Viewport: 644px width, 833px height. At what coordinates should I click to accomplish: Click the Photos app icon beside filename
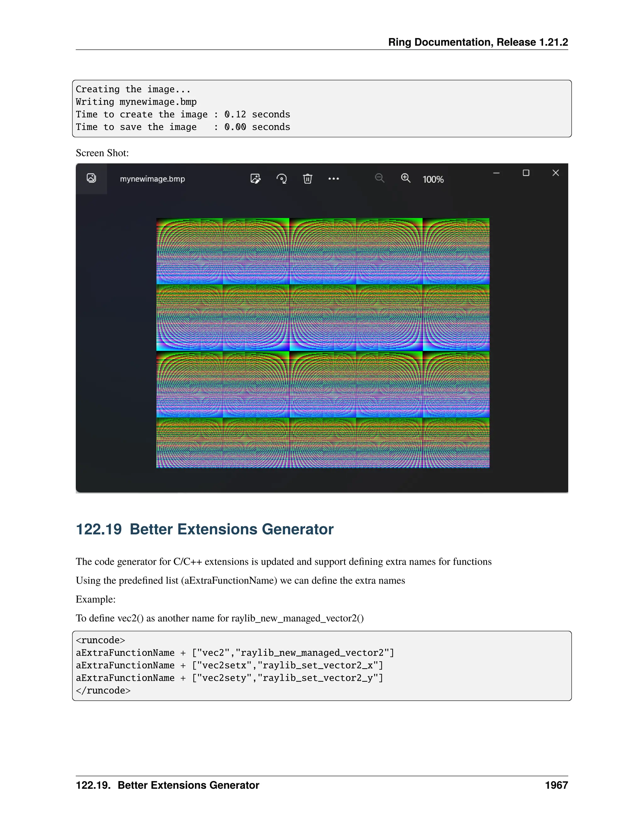91,178
